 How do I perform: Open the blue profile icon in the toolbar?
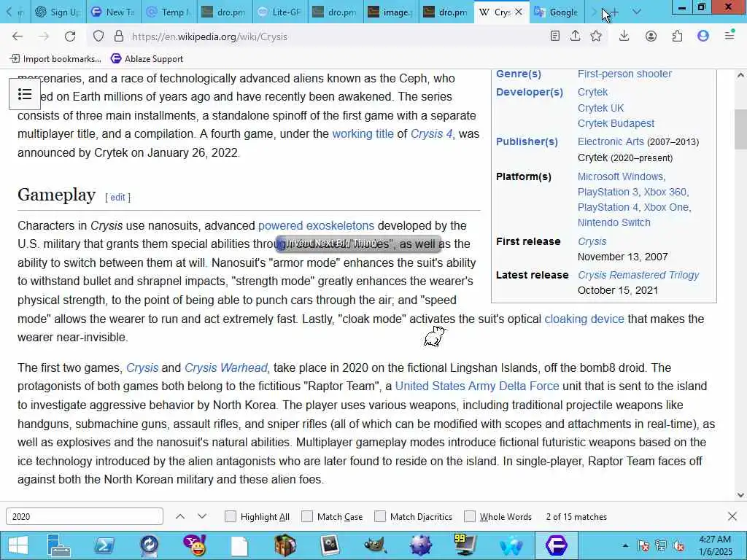click(703, 36)
